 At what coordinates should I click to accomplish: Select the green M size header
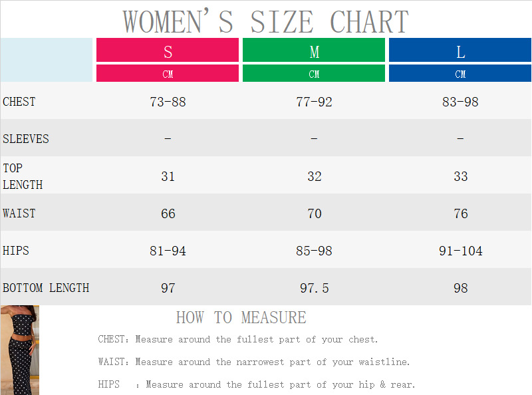(x=314, y=51)
